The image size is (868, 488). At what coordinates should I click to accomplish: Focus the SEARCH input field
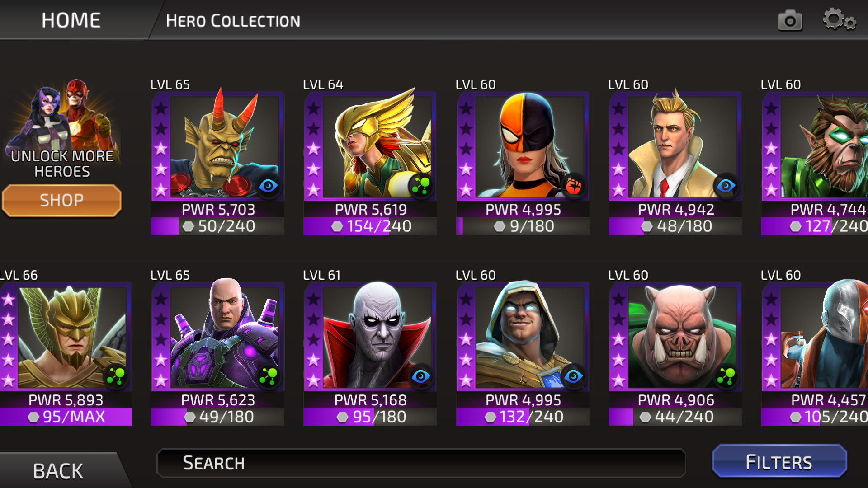pos(421,463)
